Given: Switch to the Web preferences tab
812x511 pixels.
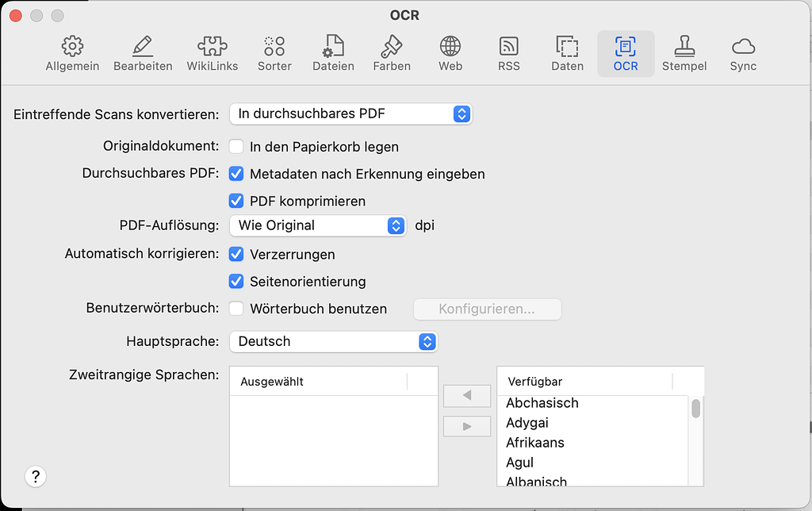Looking at the screenshot, I should tap(450, 52).
